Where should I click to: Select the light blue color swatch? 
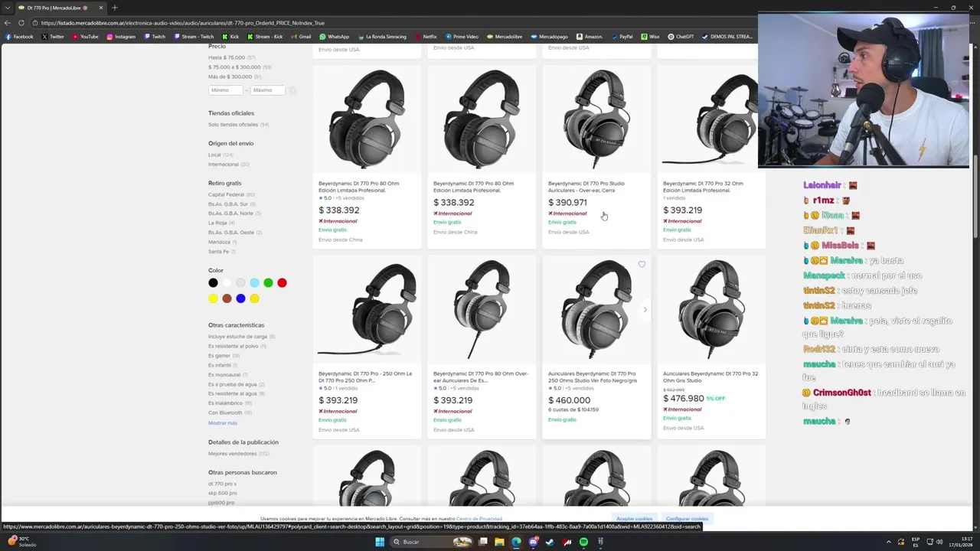254,283
